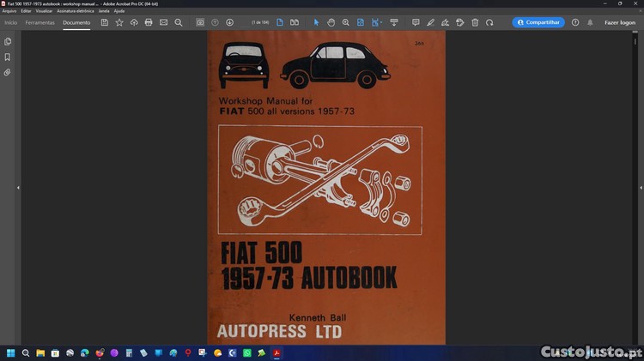This screenshot has width=644, height=361.
Task: Open the Assinatura eletrônica menu
Action: [76, 11]
